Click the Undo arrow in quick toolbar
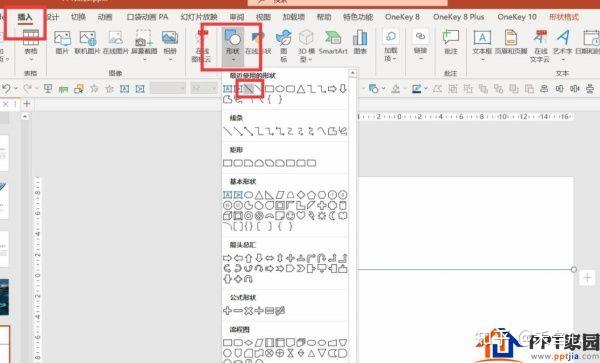 tap(6, 89)
